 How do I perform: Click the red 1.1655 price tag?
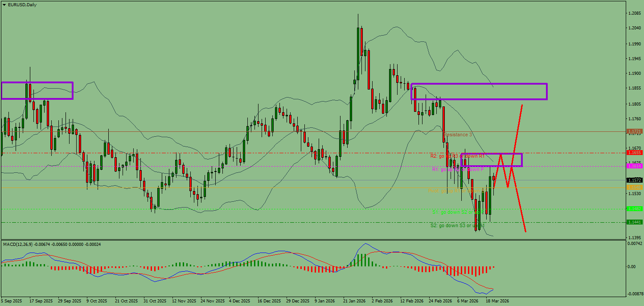(634, 152)
